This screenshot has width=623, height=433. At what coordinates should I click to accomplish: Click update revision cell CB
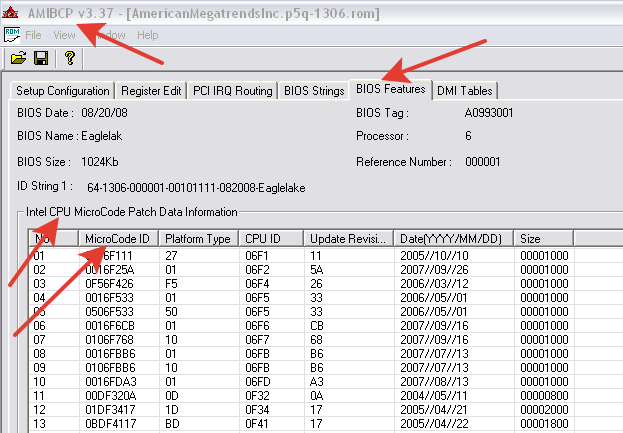[317, 326]
